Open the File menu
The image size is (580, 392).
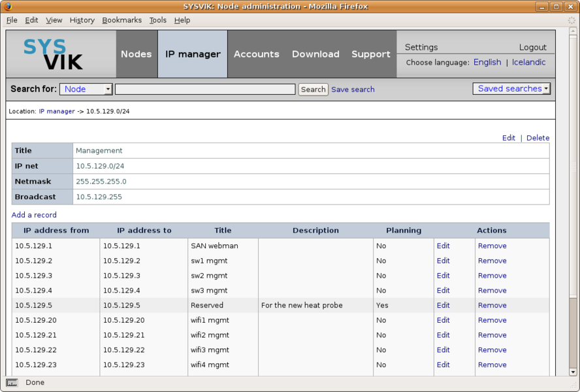coord(12,20)
